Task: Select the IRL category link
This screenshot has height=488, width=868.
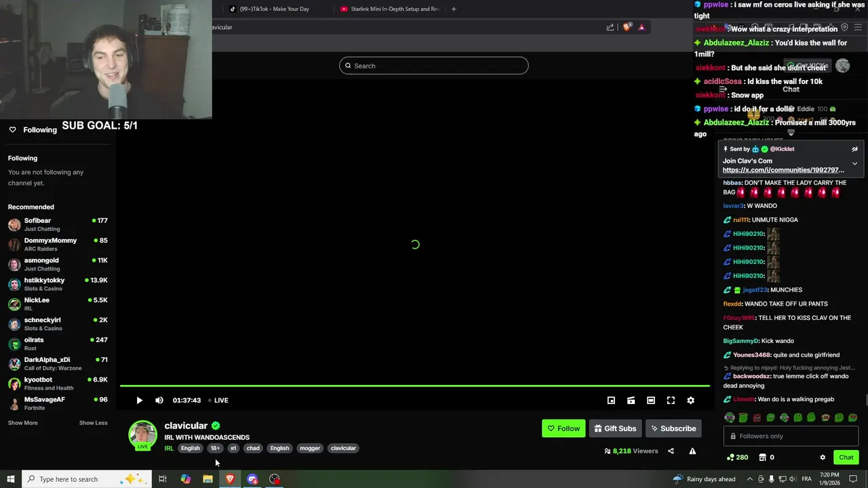Action: [x=169, y=449]
